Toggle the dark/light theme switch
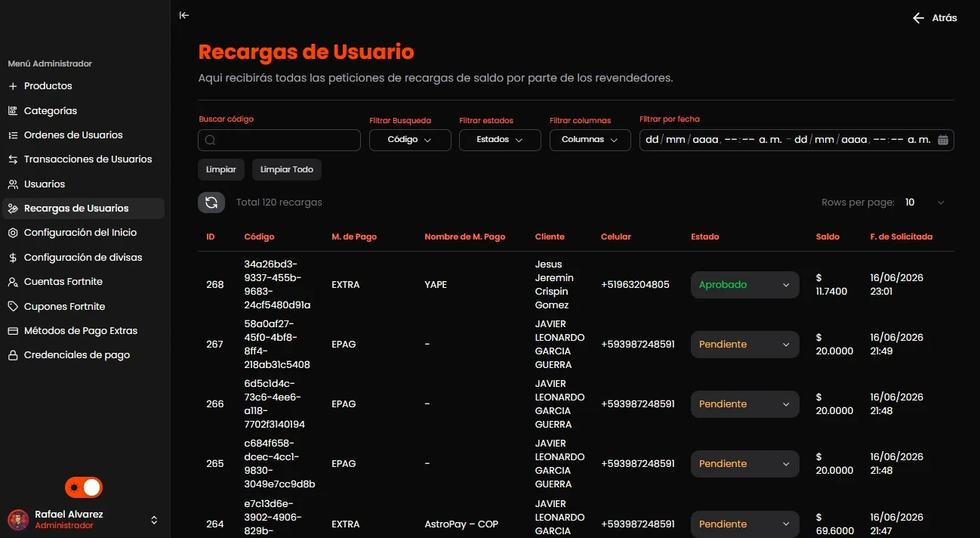980x538 pixels. click(x=84, y=487)
